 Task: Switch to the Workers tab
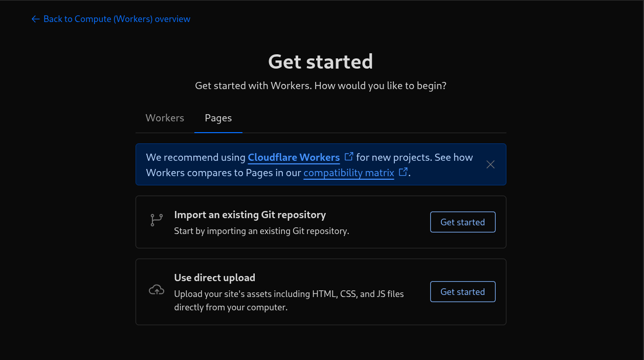click(x=165, y=118)
